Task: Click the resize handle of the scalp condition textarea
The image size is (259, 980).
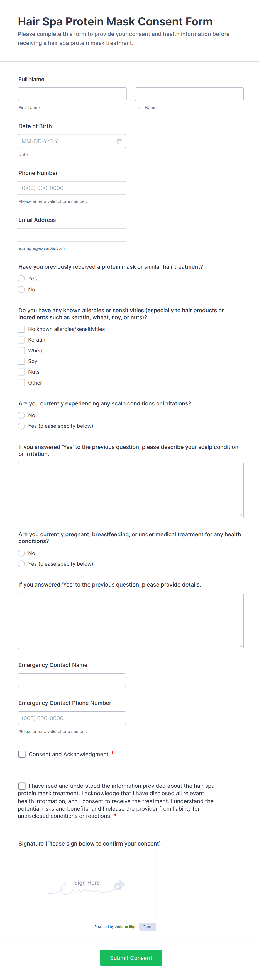Action: (241, 515)
